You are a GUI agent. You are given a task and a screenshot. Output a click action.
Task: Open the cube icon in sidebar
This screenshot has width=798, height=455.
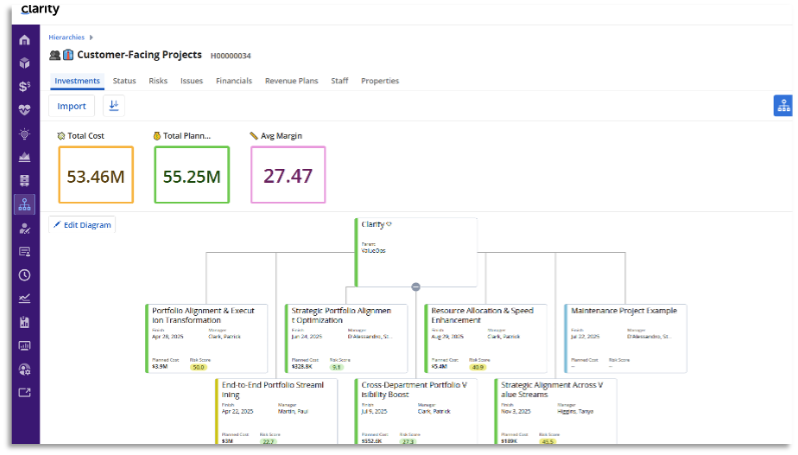coord(24,63)
